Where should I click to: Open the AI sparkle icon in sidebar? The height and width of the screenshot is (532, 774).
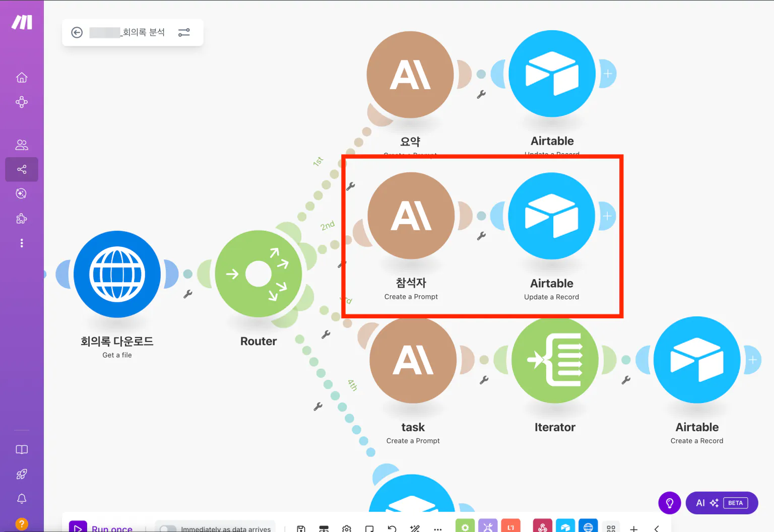tap(22, 193)
